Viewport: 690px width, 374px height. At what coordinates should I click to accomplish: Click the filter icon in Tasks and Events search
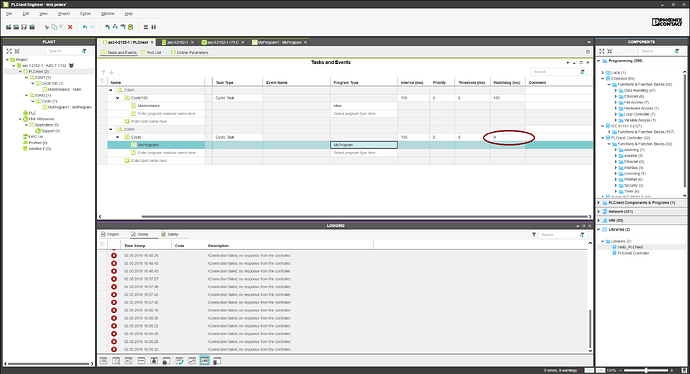[x=582, y=72]
